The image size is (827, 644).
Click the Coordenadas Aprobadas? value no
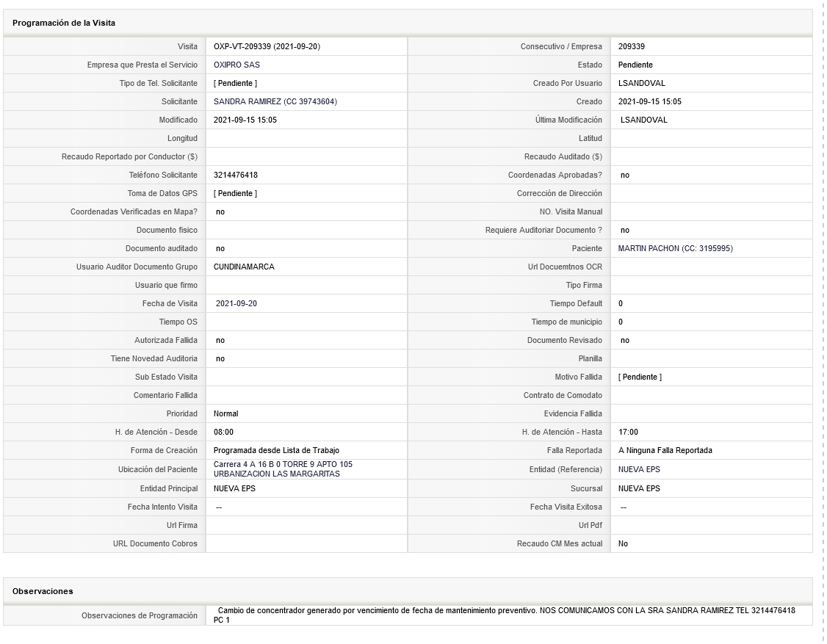coord(624,175)
